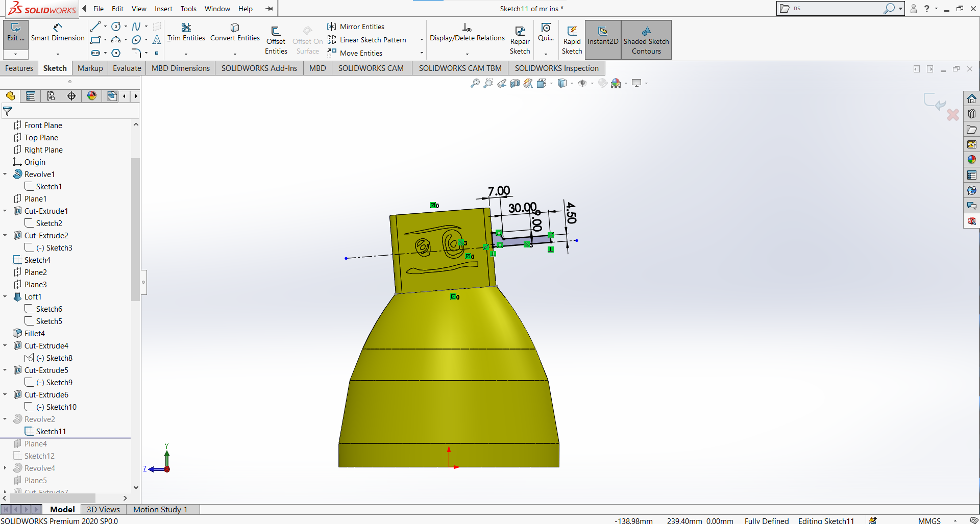Cancel sketch with red X corner icon
Viewport: 980px width, 524px height.
click(x=952, y=115)
